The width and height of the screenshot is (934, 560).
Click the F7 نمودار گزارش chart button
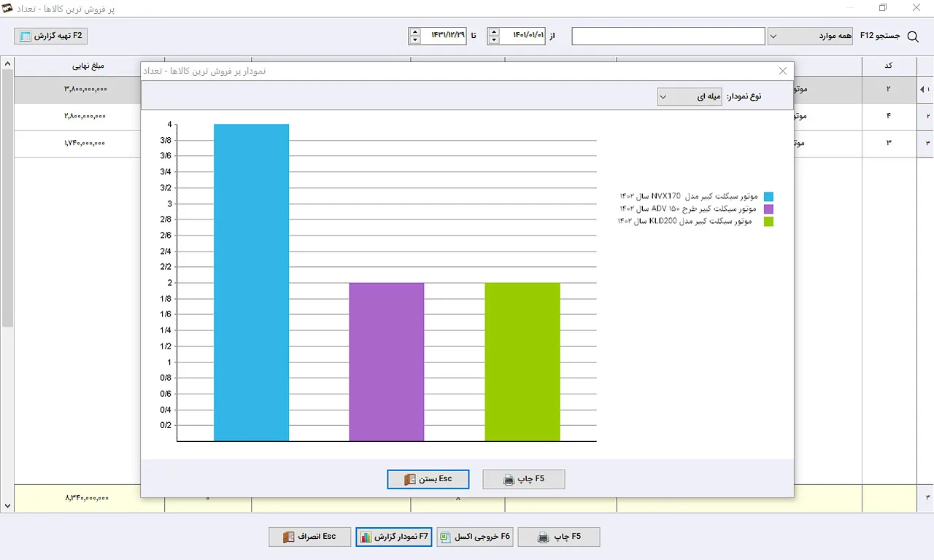[394, 537]
